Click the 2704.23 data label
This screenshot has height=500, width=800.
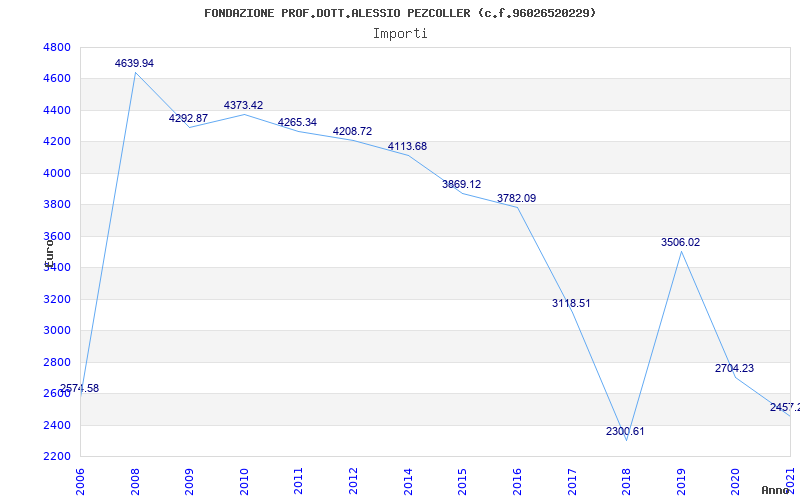[x=734, y=368]
